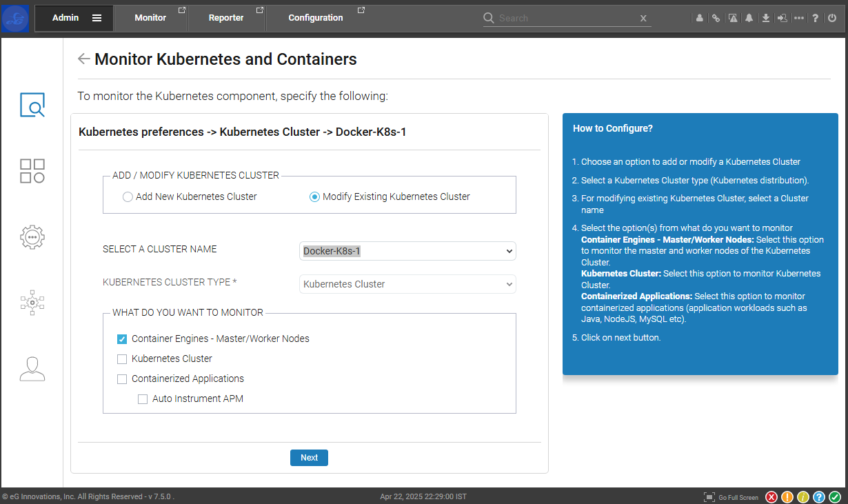Click the date and time in status bar

(x=423, y=496)
